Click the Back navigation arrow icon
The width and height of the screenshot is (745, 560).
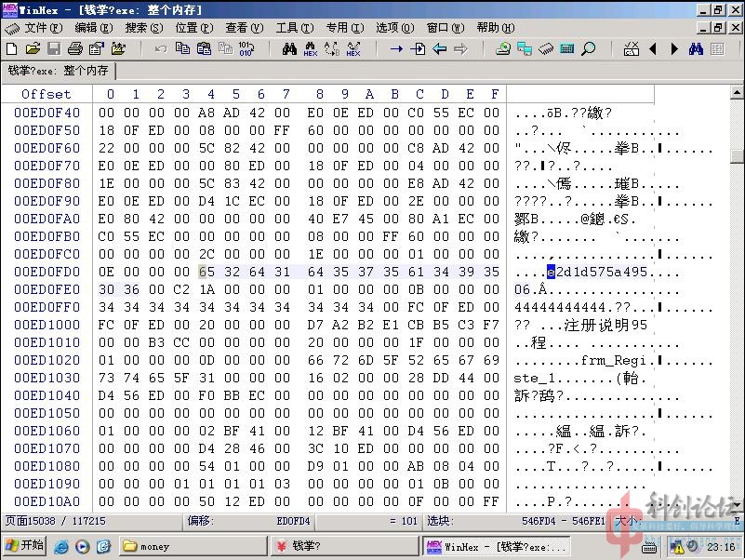439,48
